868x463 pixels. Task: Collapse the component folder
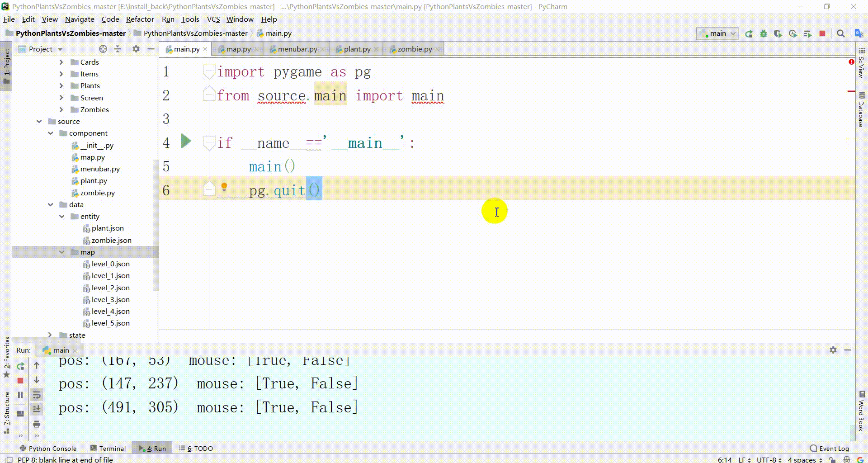[50, 133]
